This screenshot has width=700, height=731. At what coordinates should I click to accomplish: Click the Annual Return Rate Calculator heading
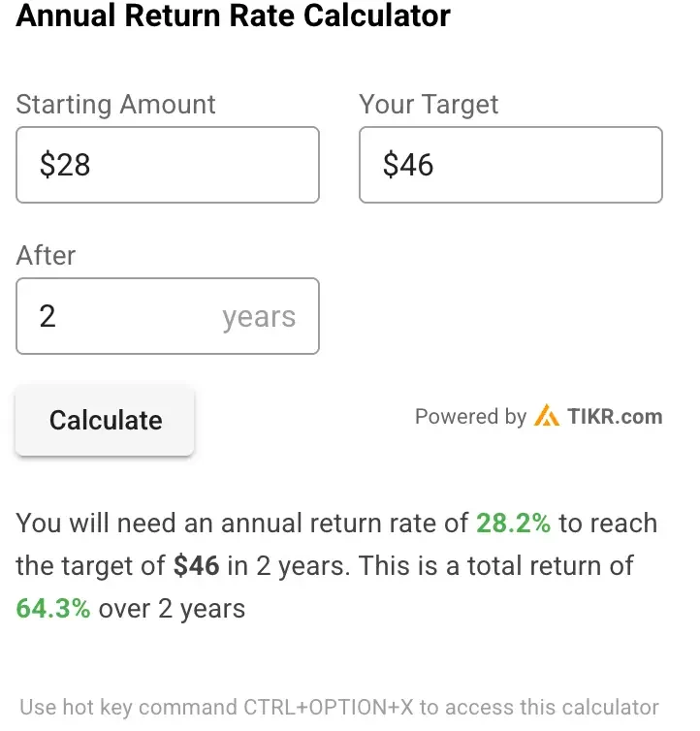234,16
